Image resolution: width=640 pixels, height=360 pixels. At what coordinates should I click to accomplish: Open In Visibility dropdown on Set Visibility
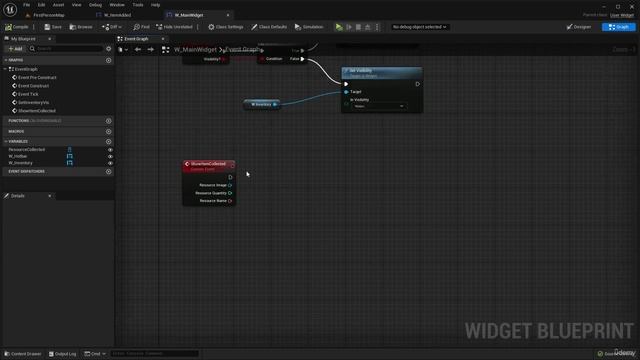tap(379, 106)
